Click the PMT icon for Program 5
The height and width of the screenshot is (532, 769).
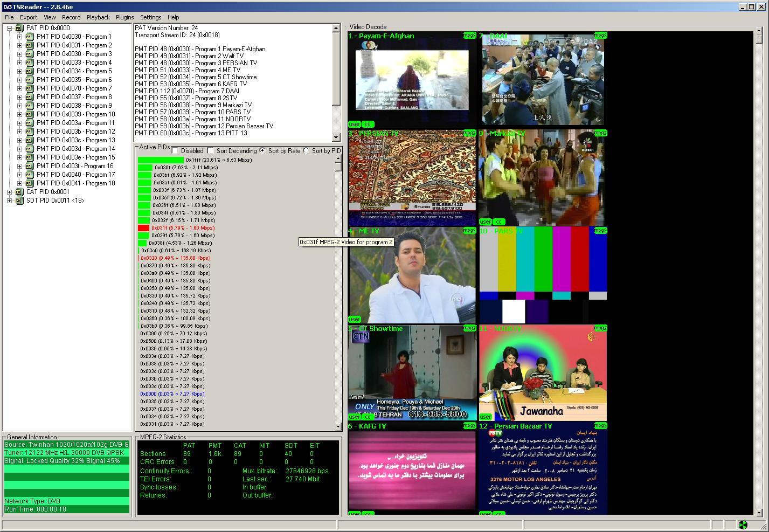point(30,71)
